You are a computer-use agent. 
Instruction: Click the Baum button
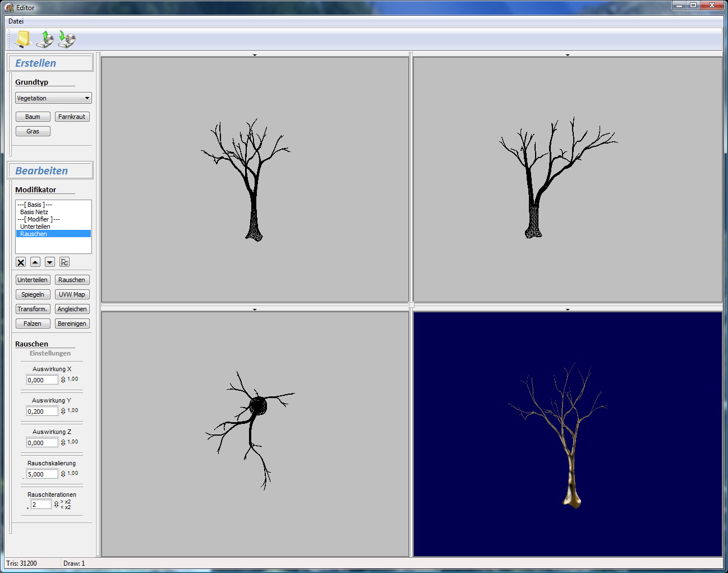pos(33,117)
